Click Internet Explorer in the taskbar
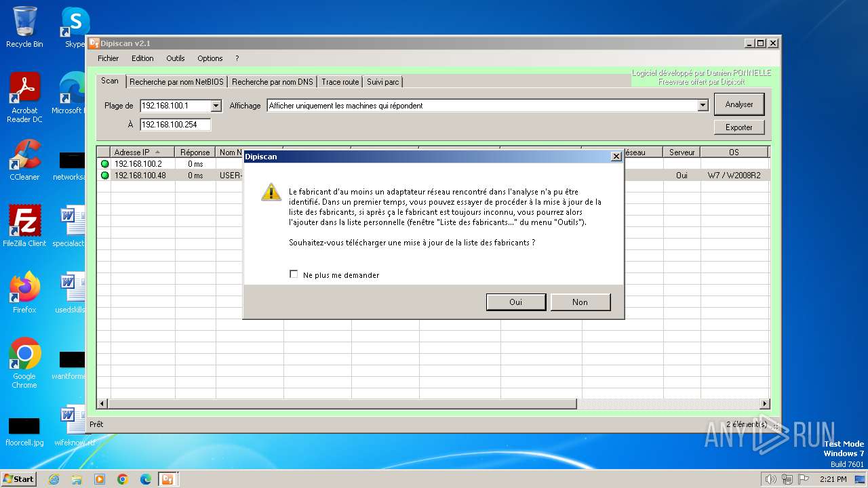This screenshot has width=868, height=488. coord(54,479)
